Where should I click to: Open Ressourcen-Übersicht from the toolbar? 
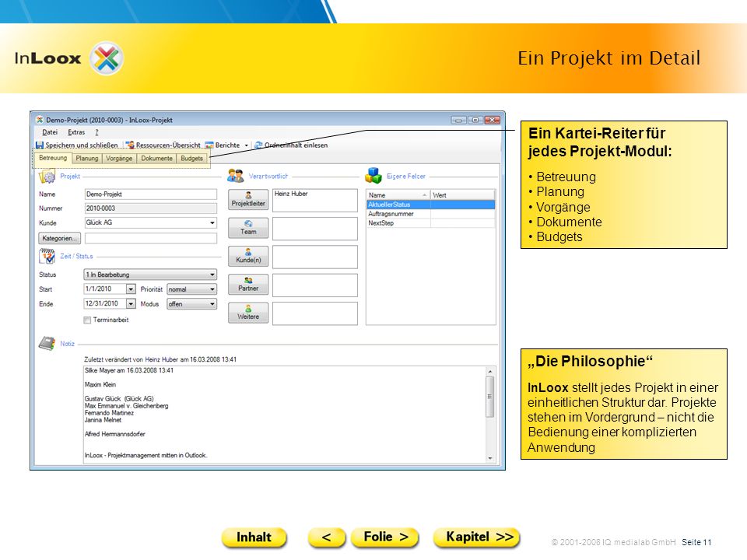(x=163, y=145)
